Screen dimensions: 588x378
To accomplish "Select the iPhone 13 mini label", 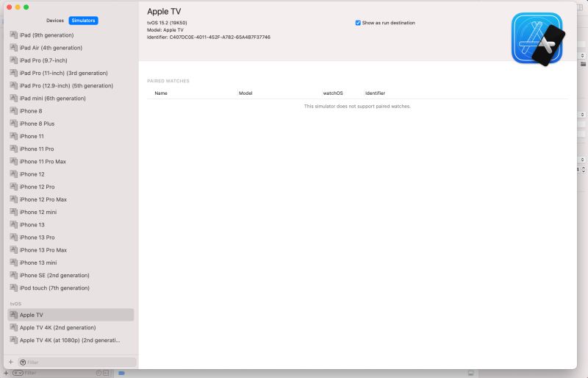I will [38, 263].
